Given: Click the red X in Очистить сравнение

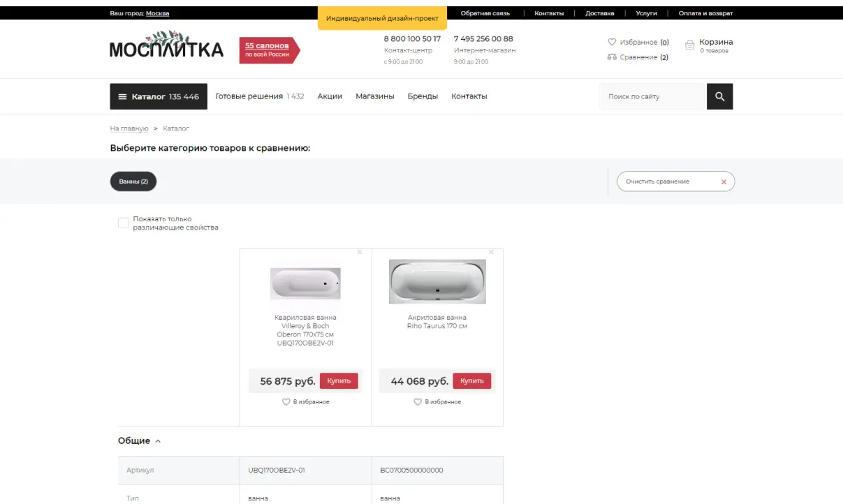Looking at the screenshot, I should coord(724,182).
